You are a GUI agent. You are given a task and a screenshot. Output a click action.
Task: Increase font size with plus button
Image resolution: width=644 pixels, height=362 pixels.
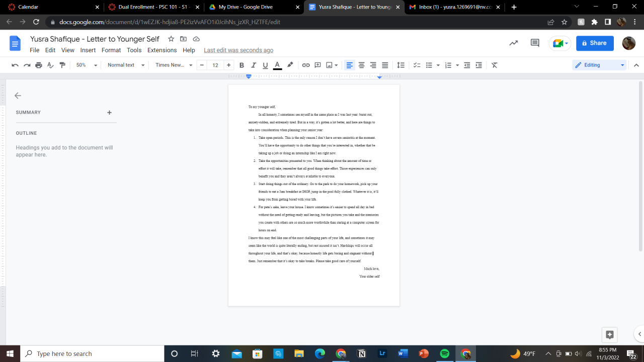[229, 65]
